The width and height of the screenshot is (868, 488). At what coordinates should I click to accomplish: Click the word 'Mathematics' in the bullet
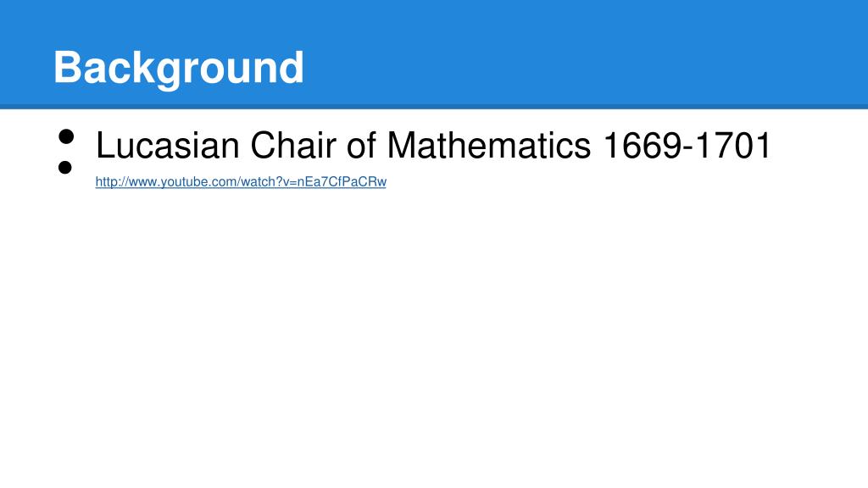pos(489,146)
